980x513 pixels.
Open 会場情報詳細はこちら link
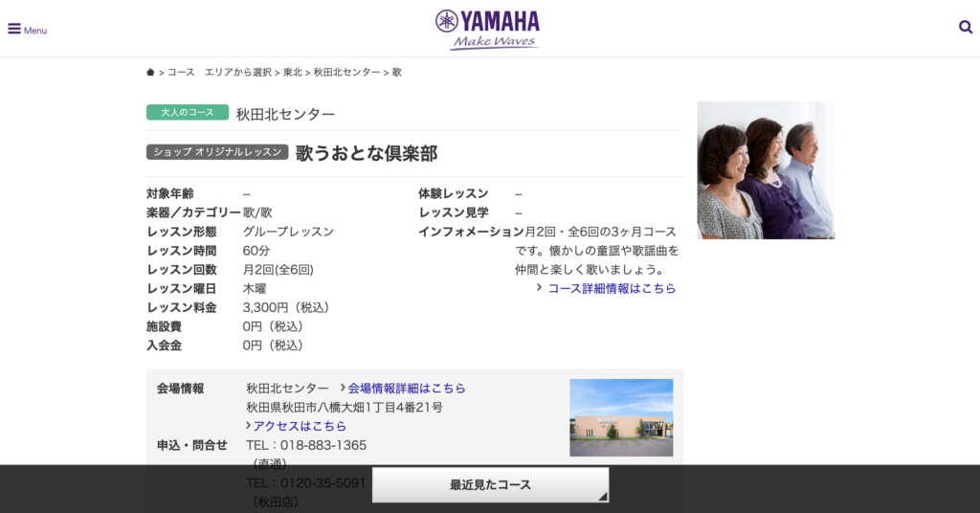(x=406, y=388)
